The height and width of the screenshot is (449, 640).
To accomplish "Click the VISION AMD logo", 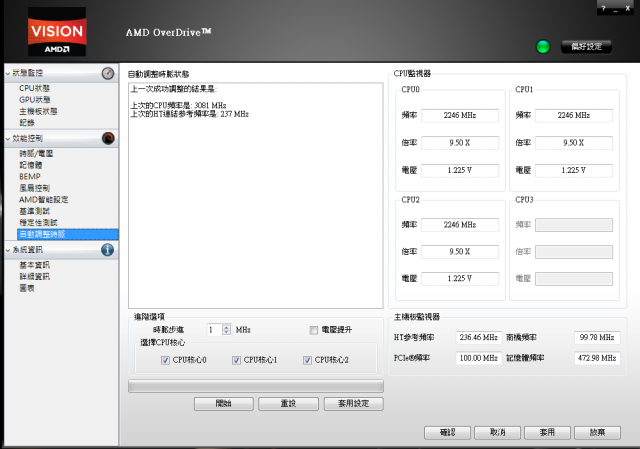I will tap(57, 31).
